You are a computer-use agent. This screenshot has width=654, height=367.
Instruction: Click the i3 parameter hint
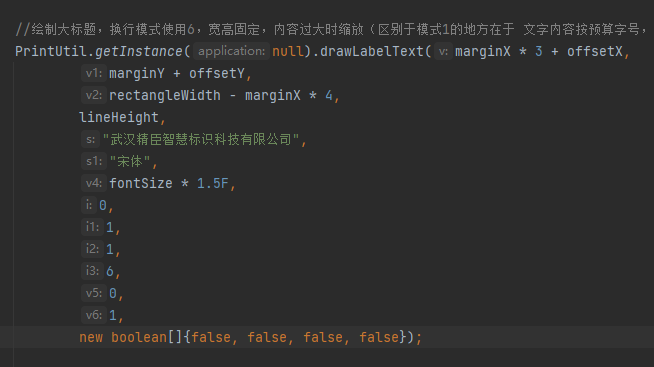tap(92, 271)
